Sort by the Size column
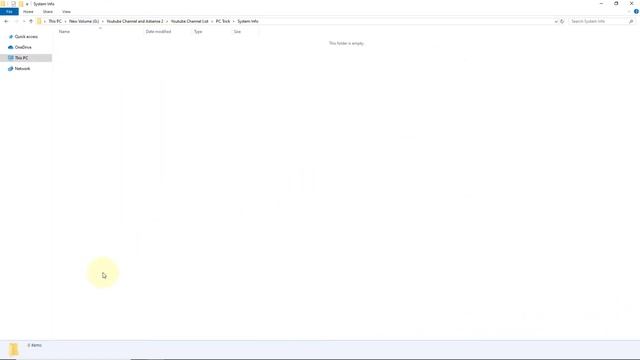The image size is (640, 360). point(238,31)
